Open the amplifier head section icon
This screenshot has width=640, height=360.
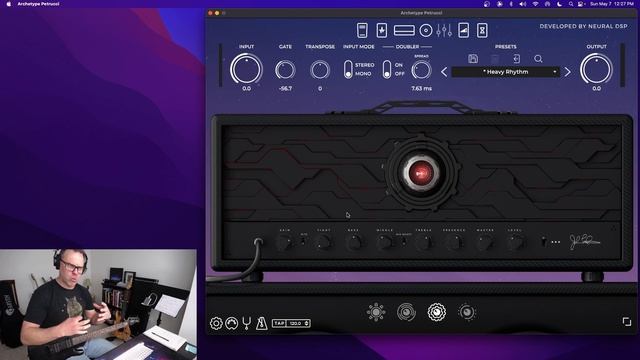tap(404, 31)
